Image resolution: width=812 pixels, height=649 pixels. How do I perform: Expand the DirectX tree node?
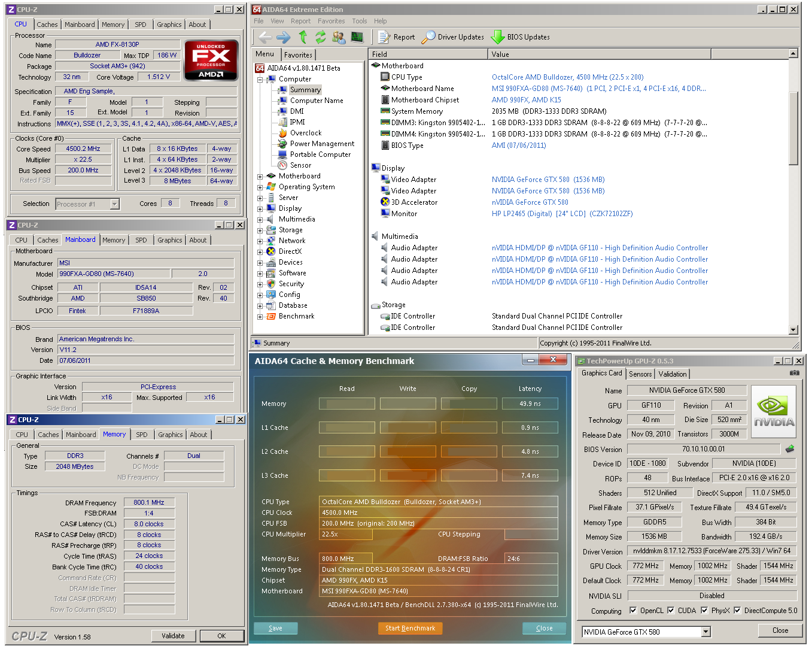coord(260,252)
